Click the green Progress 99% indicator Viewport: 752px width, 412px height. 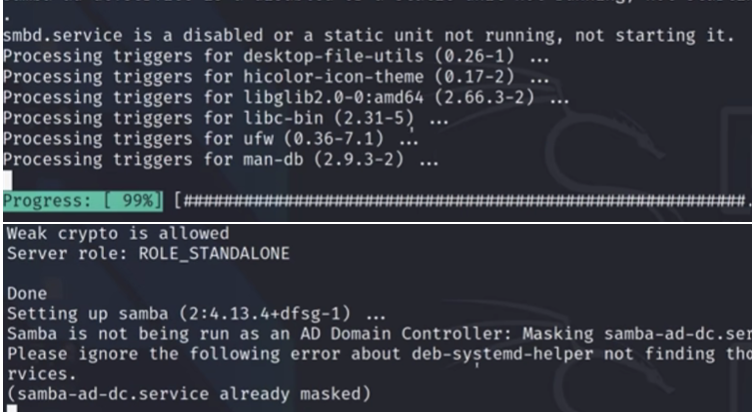82,200
